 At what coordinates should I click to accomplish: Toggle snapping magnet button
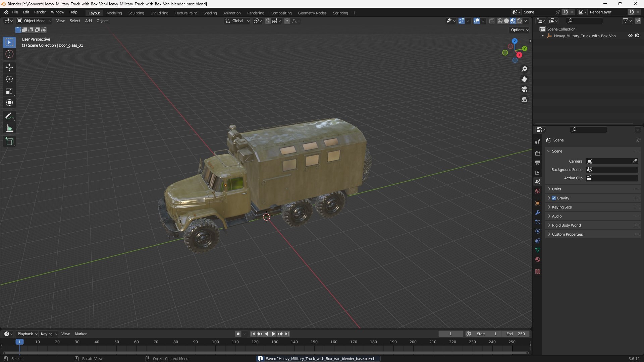(x=268, y=21)
